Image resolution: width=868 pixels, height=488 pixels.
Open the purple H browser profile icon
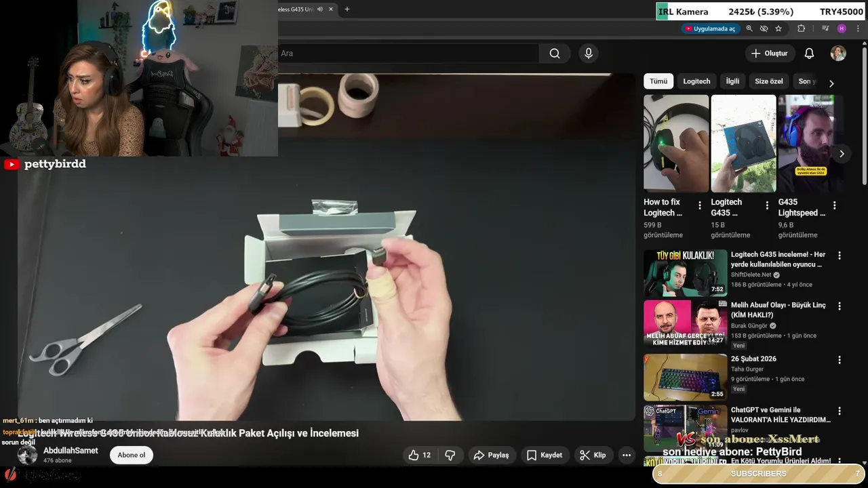coord(842,29)
